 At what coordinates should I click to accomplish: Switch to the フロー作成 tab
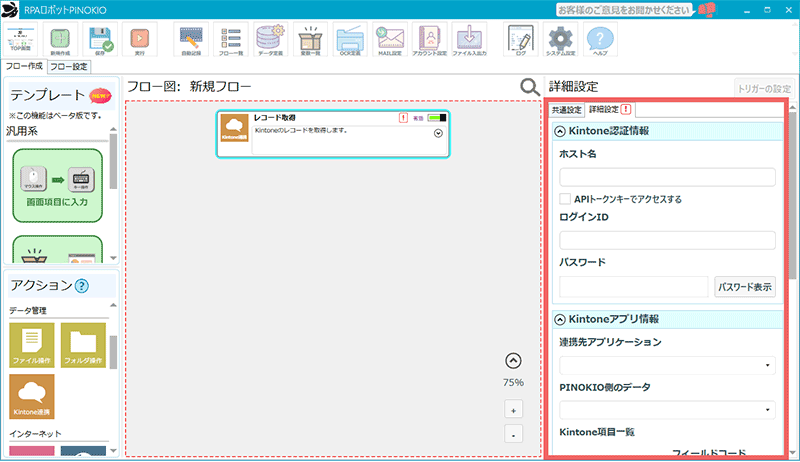point(24,66)
